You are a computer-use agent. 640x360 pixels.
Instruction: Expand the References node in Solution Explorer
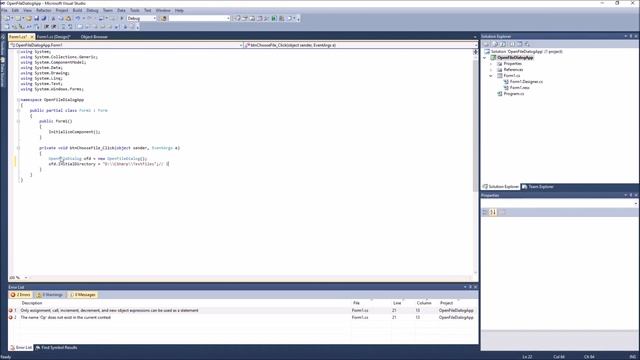[491, 70]
